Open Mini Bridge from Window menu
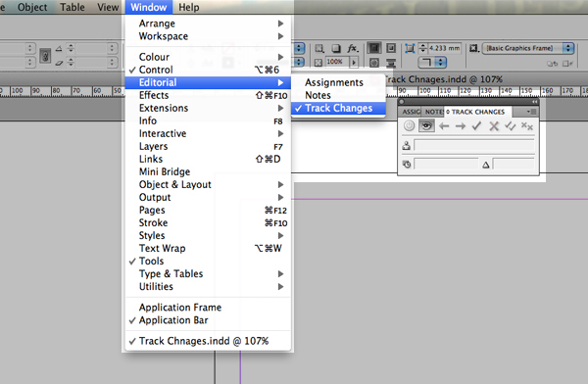Viewport: 588px width, 384px height. (208, 171)
